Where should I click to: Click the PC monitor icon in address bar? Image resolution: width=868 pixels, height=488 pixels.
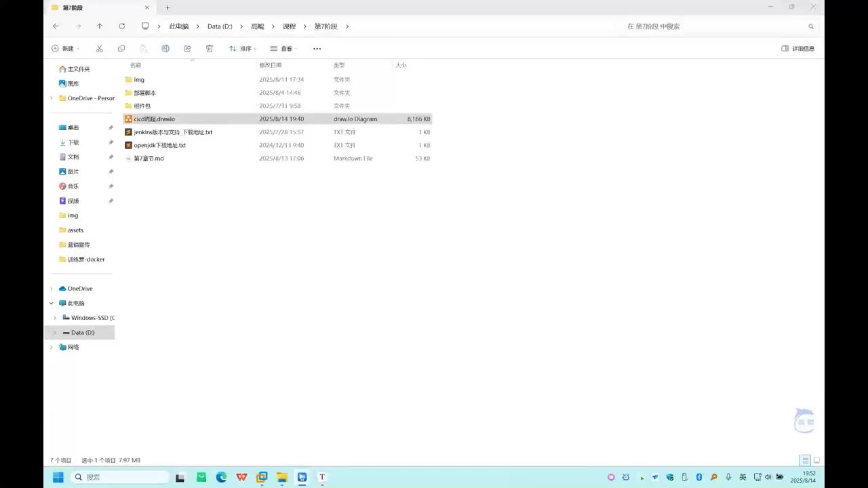(145, 26)
